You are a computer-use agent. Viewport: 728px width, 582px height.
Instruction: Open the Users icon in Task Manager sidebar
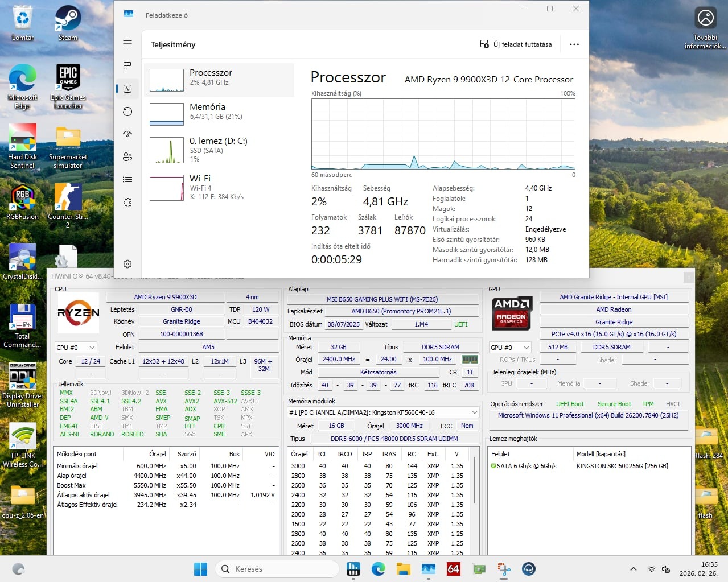[127, 157]
